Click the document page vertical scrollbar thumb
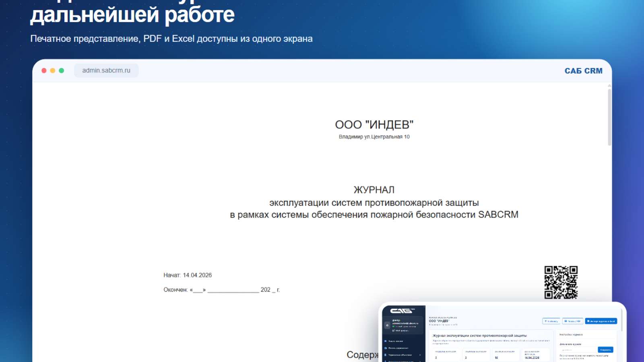This screenshot has height=362, width=644. [609, 117]
